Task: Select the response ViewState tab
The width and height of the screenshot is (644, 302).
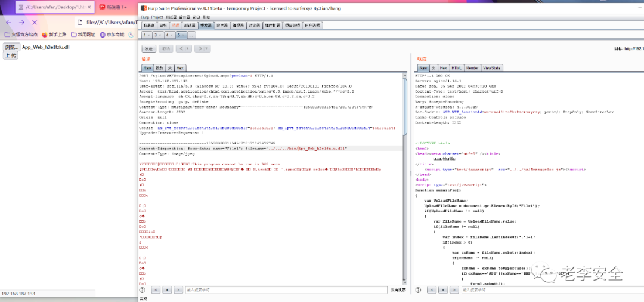Action: pos(491,68)
